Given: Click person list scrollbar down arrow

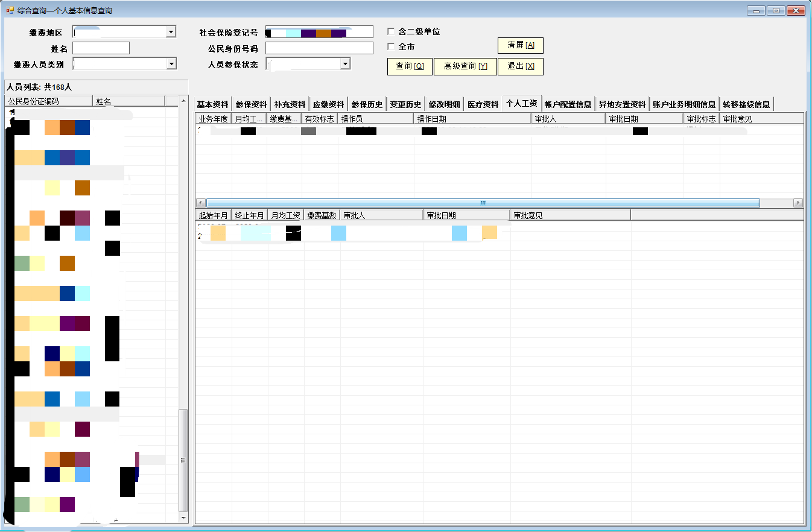Looking at the screenshot, I should tap(183, 518).
